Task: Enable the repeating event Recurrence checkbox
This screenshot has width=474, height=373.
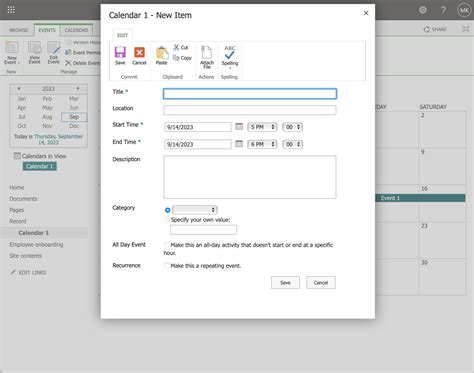Action: (x=167, y=266)
